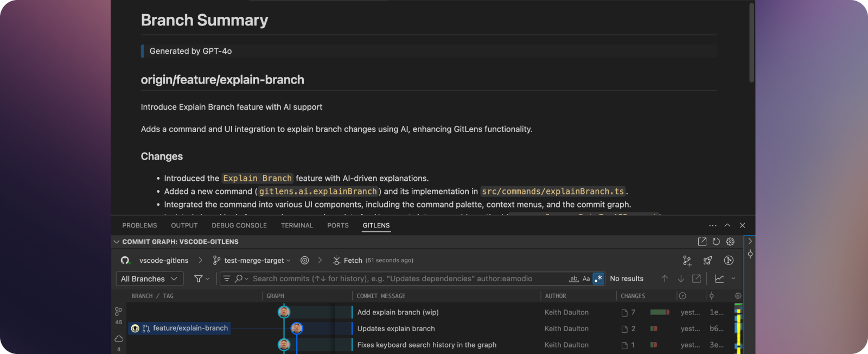Disable regular expression search toggle
Image resolution: width=868 pixels, height=354 pixels.
coord(598,279)
